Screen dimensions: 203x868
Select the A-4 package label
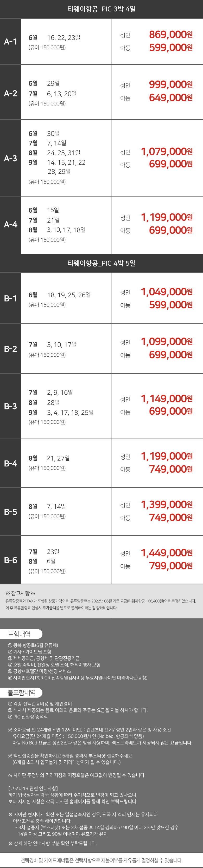point(10,224)
